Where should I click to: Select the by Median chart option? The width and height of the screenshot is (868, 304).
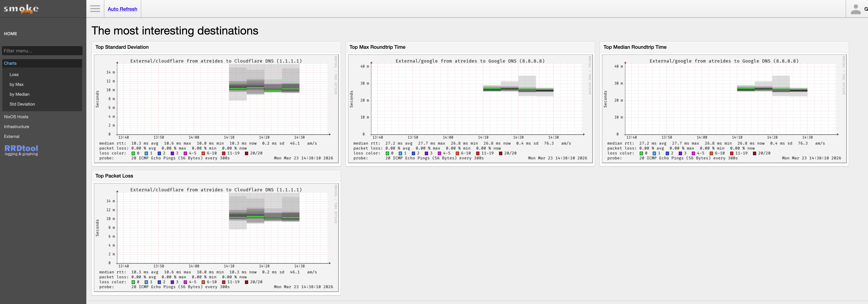click(x=19, y=94)
